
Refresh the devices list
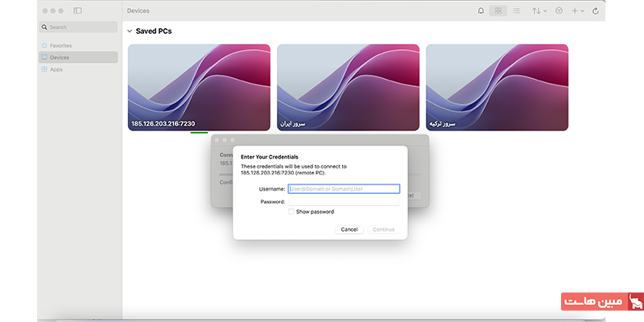pyautogui.click(x=596, y=11)
